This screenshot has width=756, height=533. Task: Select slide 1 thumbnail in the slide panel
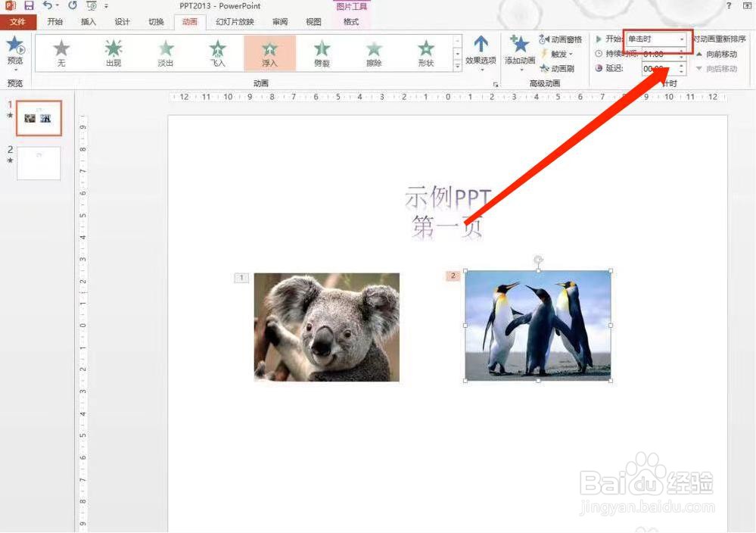coord(39,117)
